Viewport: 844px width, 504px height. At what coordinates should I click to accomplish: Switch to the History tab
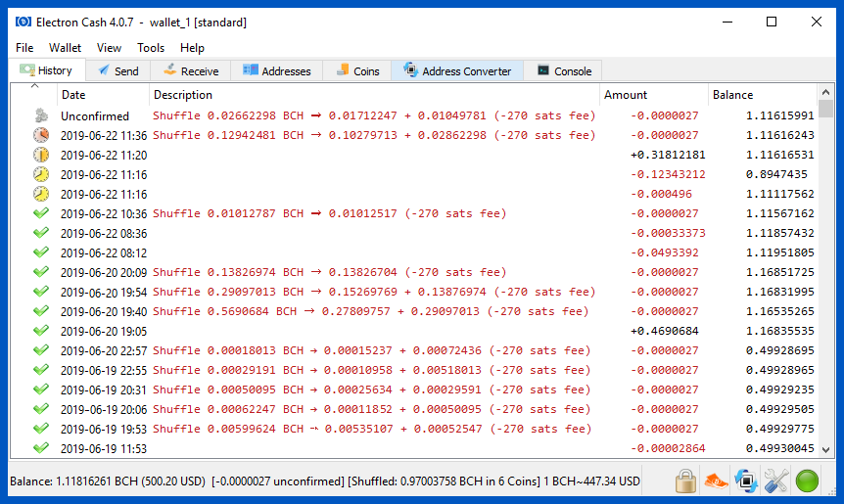coord(47,69)
